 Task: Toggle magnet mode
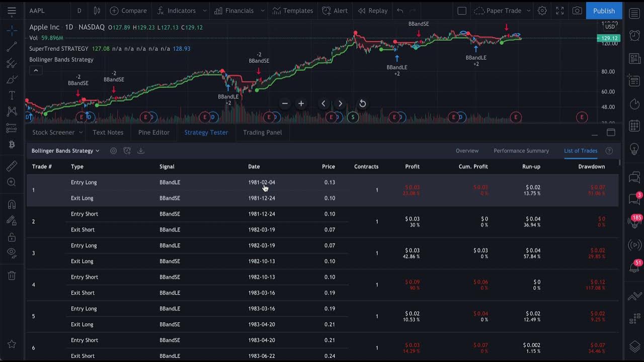coord(12,204)
